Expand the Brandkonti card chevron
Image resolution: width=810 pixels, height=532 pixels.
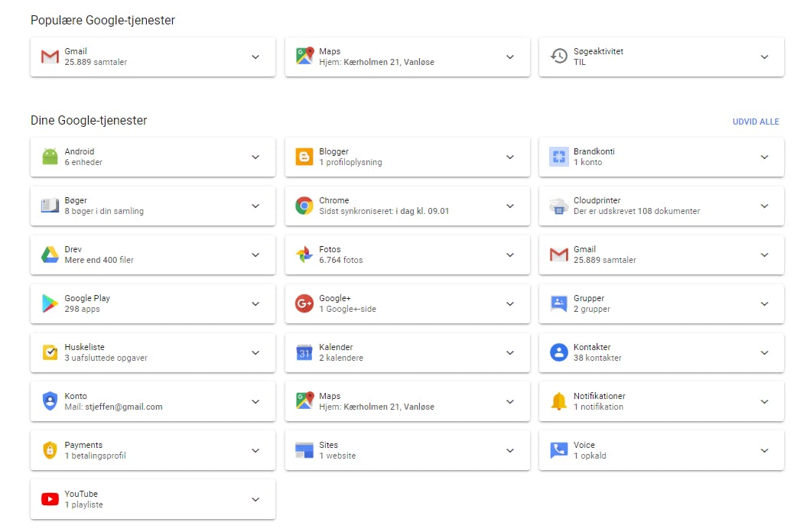tap(765, 157)
